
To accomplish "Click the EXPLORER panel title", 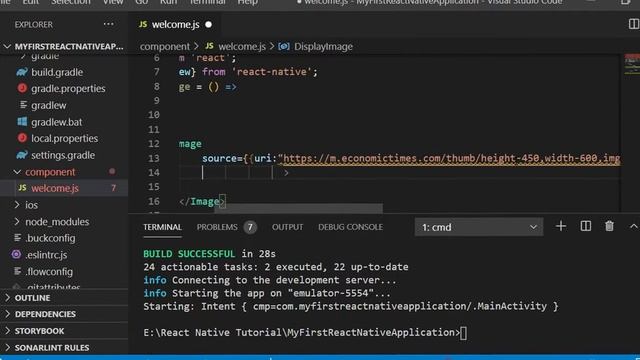I will click(33, 24).
